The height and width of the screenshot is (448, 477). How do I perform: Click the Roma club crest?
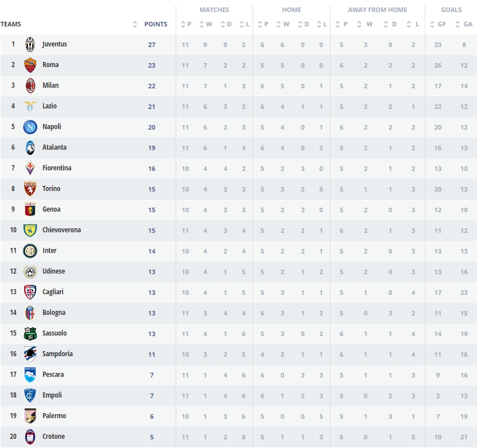[x=30, y=65]
